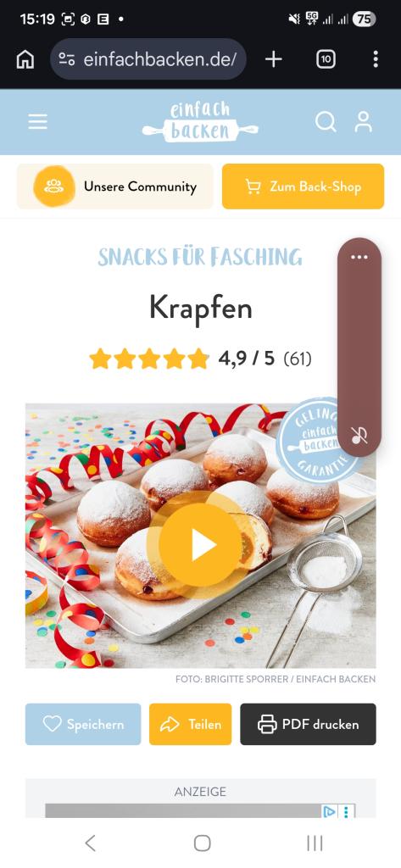Image resolution: width=401 pixels, height=868 pixels.
Task: Play the Krapfen recipe video
Action: [200, 545]
